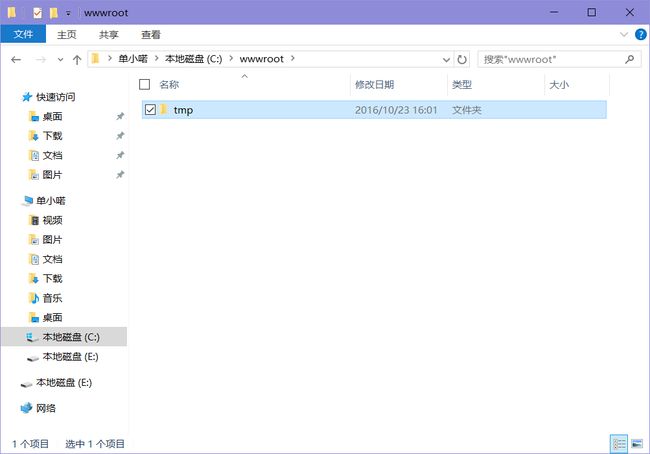Screen dimensions: 650x454
Task: Switch to the 主页 ribbon tab
Action: click(x=67, y=34)
